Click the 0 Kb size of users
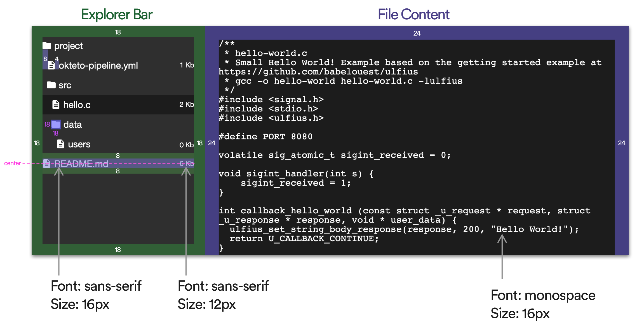The image size is (644, 336). tap(186, 145)
